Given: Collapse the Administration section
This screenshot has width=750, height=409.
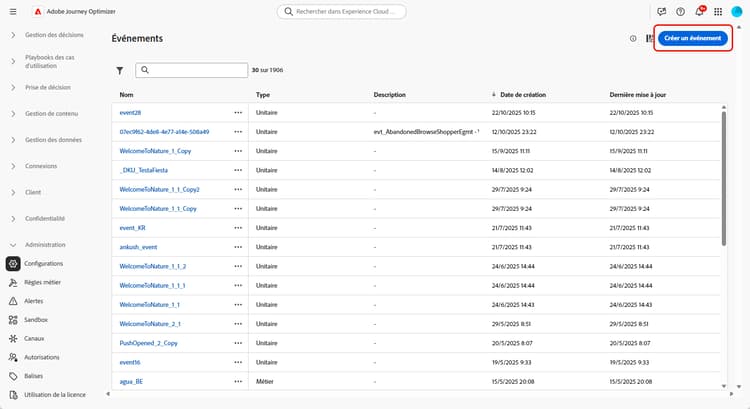Looking at the screenshot, I should coord(13,245).
